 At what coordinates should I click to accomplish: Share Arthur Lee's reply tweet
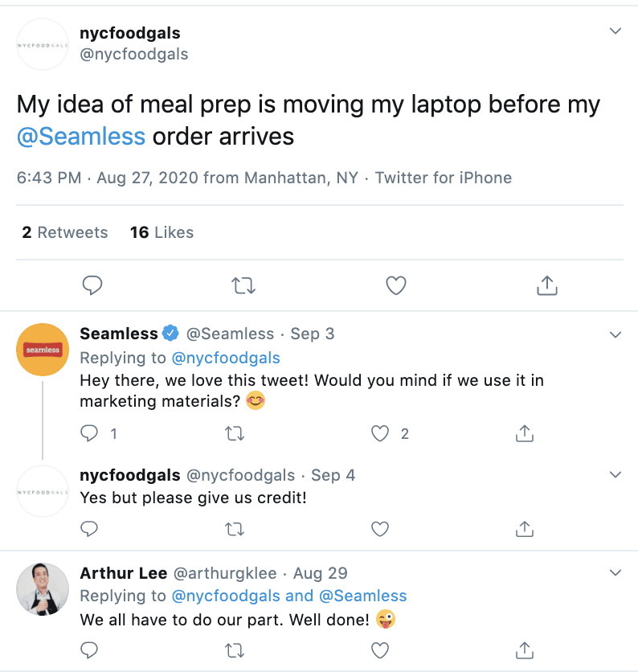pyautogui.click(x=524, y=649)
